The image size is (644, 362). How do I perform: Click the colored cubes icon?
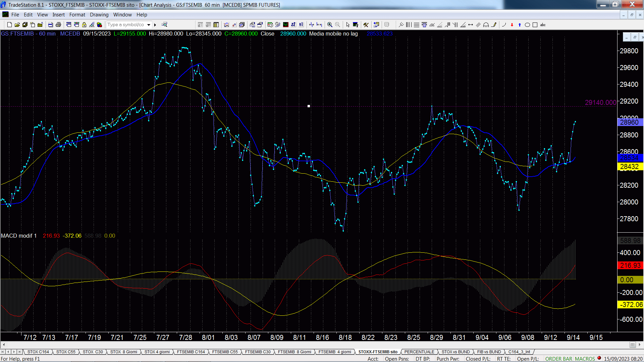pos(100,25)
